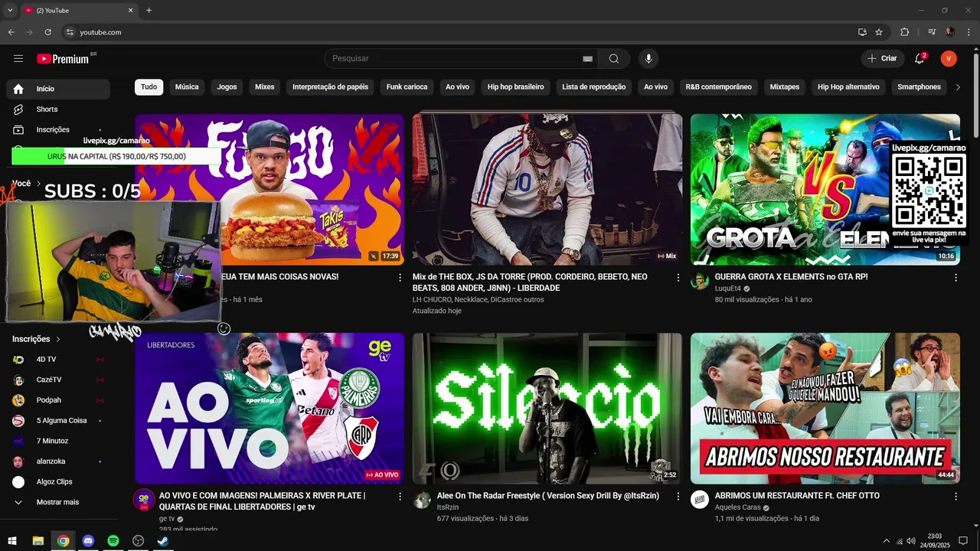Open Discord from the taskbar

(x=88, y=541)
